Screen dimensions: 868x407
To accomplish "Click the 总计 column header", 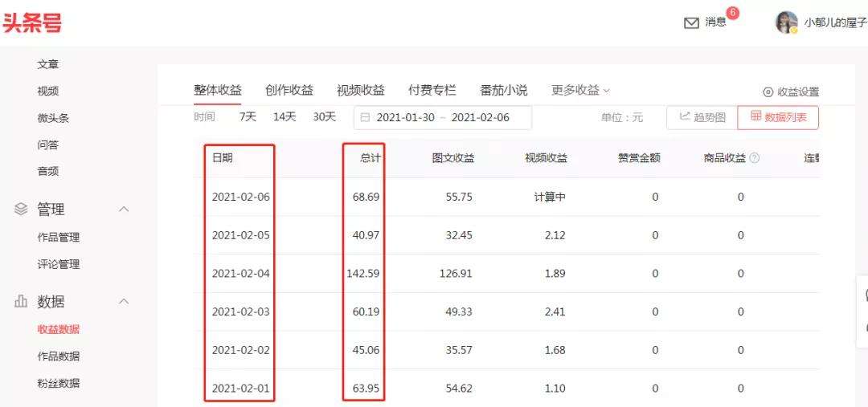I will [371, 158].
